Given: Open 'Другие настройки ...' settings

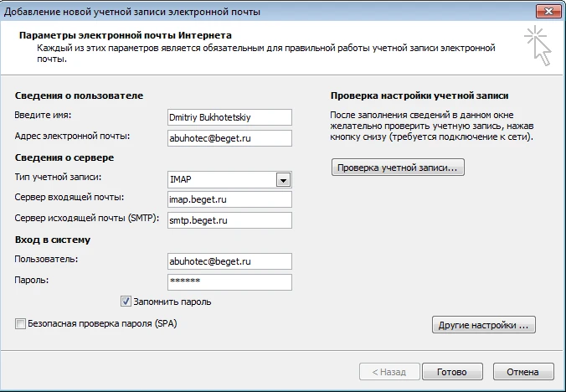Looking at the screenshot, I should (482, 325).
